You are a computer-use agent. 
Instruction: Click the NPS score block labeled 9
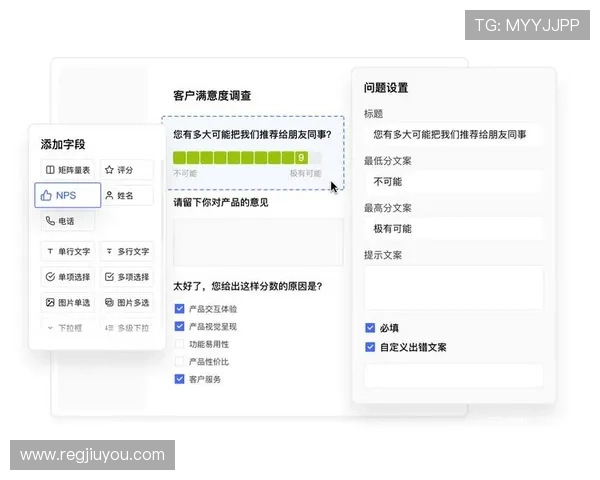pos(301,158)
